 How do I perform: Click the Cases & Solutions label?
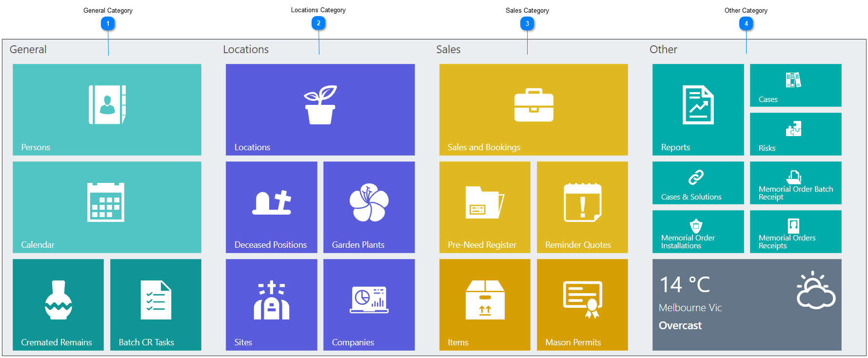click(x=691, y=197)
